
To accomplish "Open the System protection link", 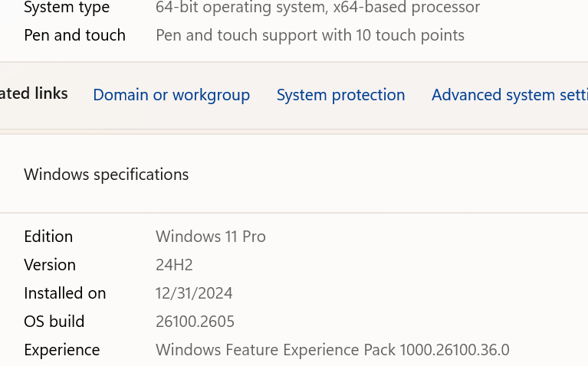I will [x=340, y=95].
